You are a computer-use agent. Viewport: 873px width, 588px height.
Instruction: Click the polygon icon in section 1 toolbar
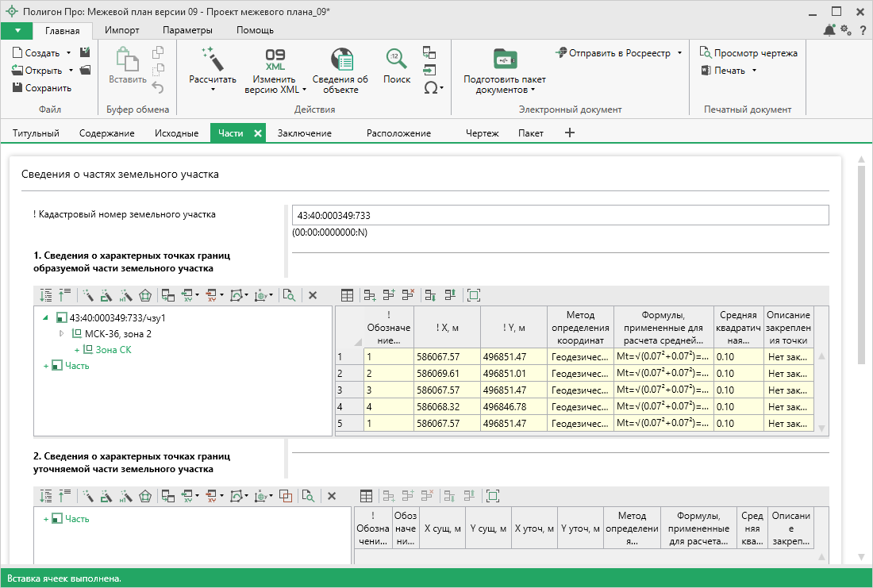[x=144, y=295]
